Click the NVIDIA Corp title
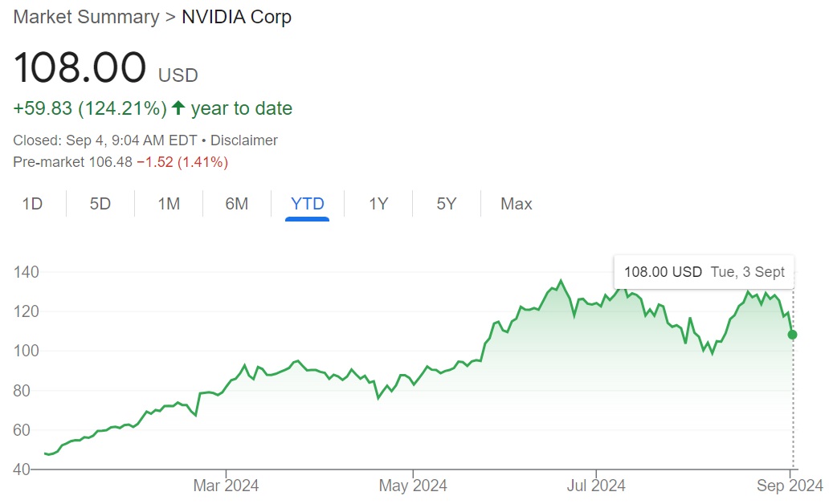 point(236,17)
